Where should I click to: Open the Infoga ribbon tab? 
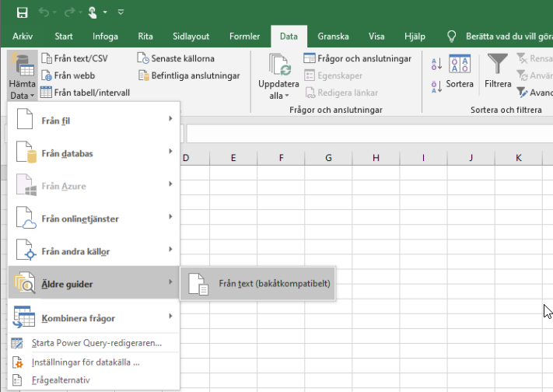pyautogui.click(x=106, y=36)
